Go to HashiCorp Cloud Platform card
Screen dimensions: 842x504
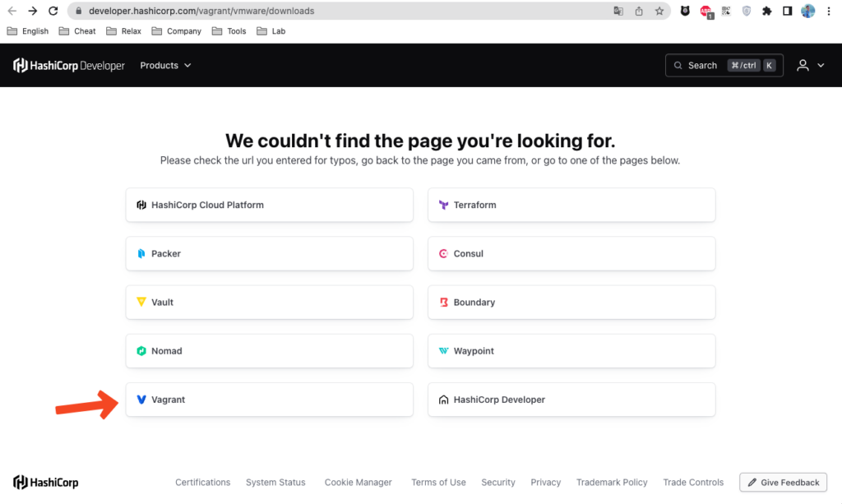(270, 205)
